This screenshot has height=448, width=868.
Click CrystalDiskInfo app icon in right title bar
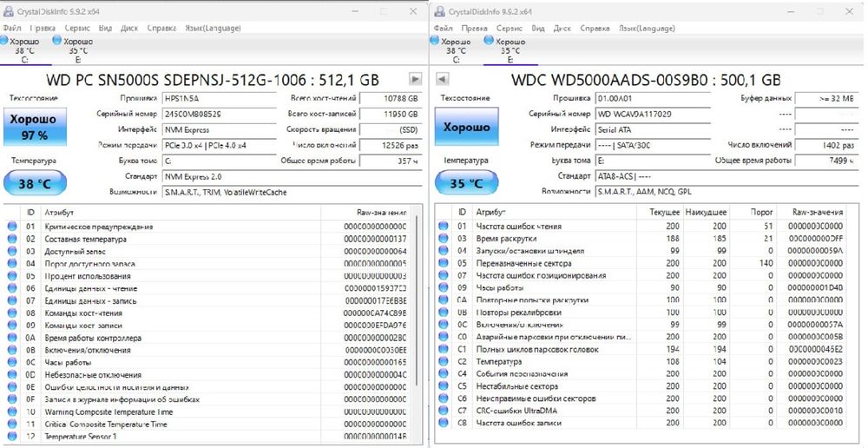439,11
